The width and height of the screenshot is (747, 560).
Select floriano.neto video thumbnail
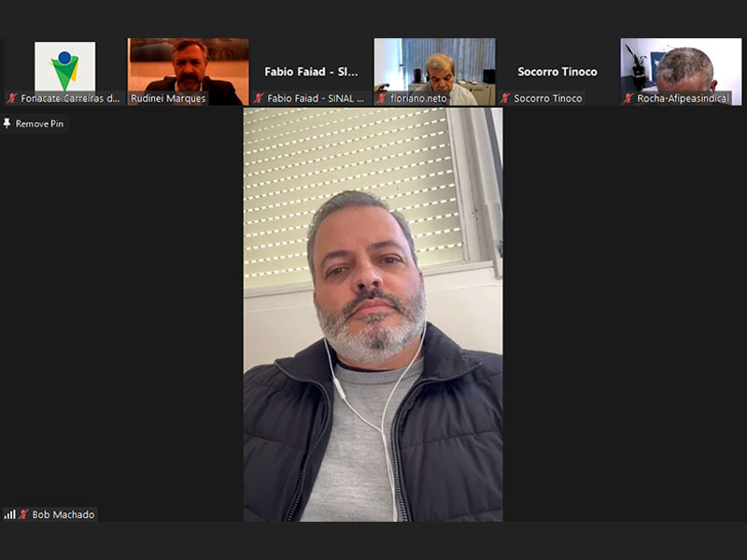coord(434,63)
